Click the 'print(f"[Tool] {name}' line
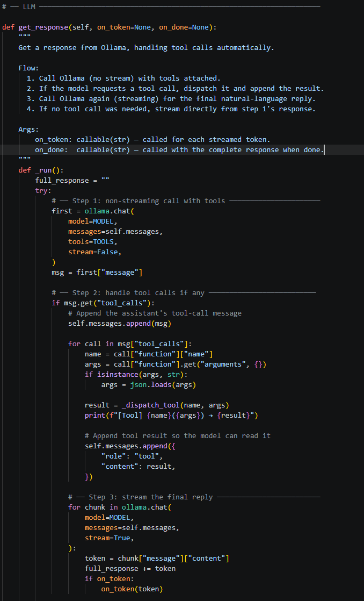 tap(171, 416)
